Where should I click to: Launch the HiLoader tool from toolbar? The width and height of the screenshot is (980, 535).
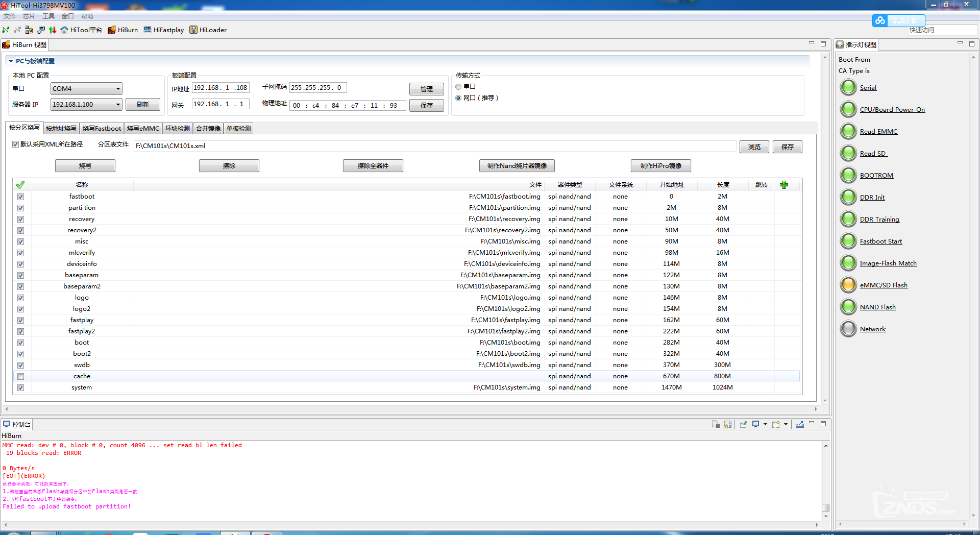coord(208,30)
